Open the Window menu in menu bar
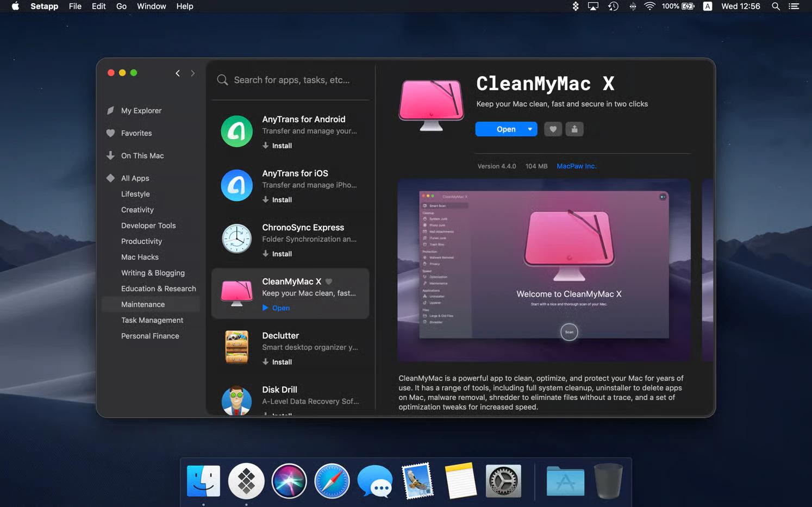812x507 pixels. coord(151,7)
